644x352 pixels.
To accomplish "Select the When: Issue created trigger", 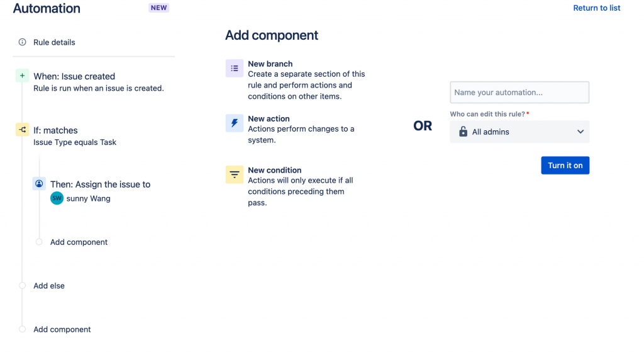I will [74, 76].
